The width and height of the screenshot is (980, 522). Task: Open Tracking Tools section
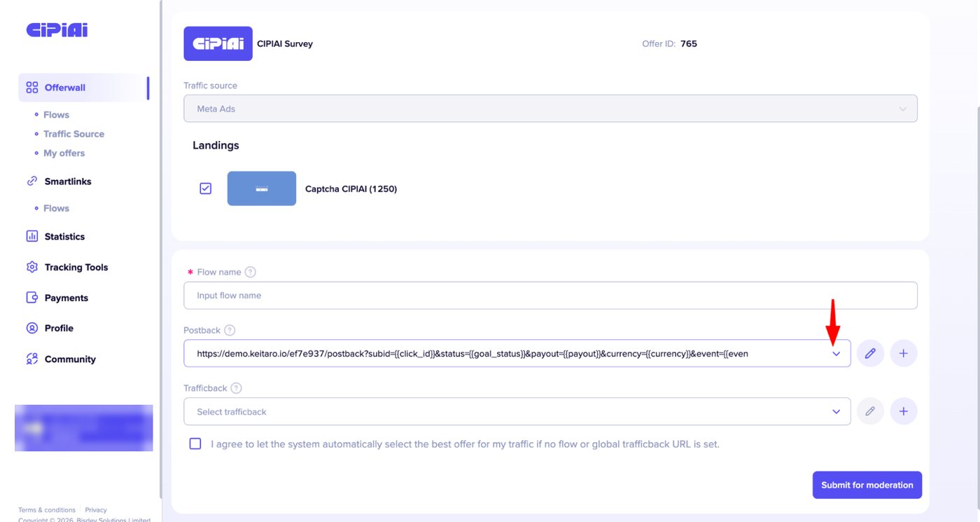click(76, 268)
